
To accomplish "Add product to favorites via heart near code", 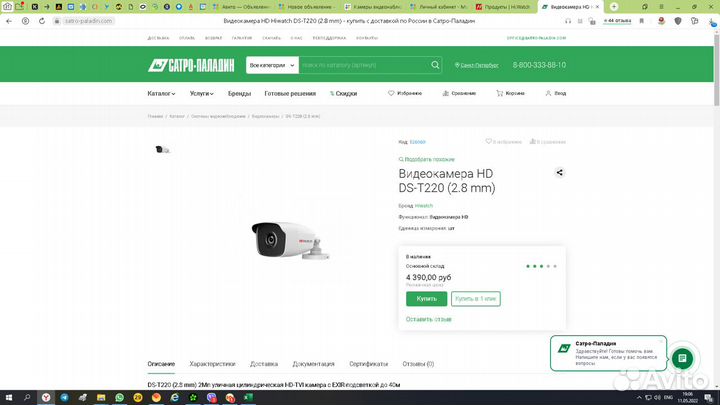I will [489, 141].
